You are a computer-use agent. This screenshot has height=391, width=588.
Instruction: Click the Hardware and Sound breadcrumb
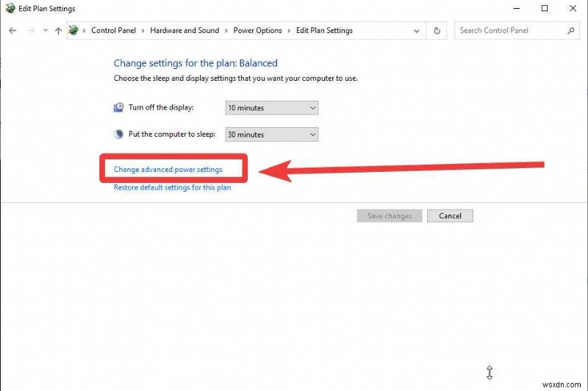[x=184, y=30]
